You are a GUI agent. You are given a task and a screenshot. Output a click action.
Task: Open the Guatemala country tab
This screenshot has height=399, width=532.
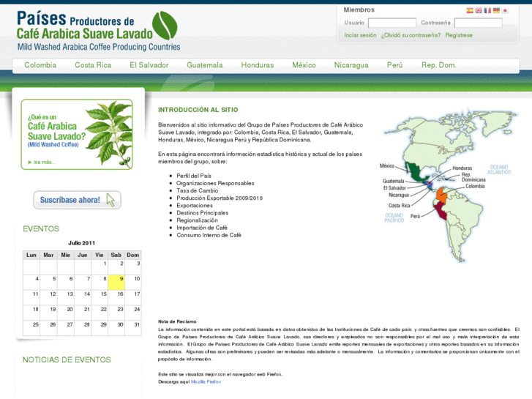tap(205, 65)
